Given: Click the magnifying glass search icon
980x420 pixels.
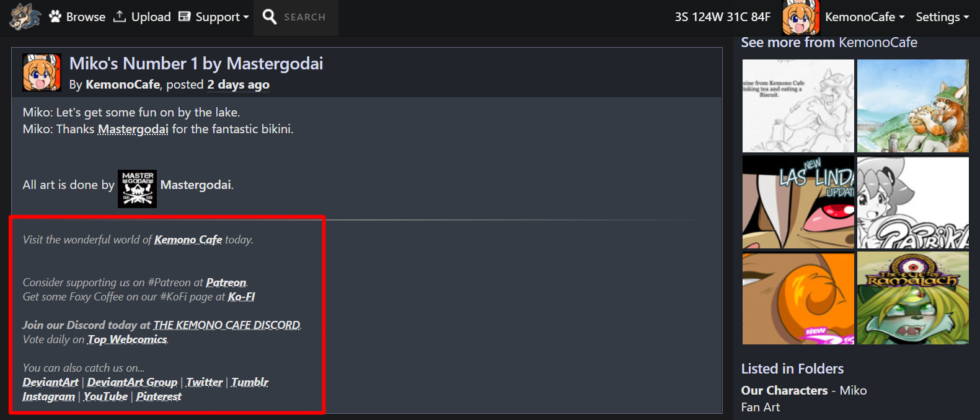Looking at the screenshot, I should pyautogui.click(x=270, y=17).
